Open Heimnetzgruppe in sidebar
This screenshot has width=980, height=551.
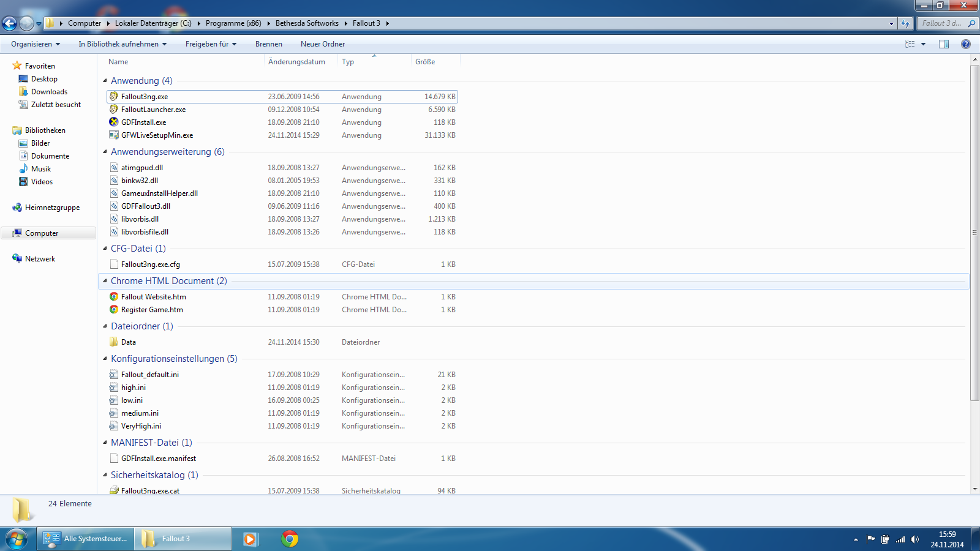click(52, 207)
